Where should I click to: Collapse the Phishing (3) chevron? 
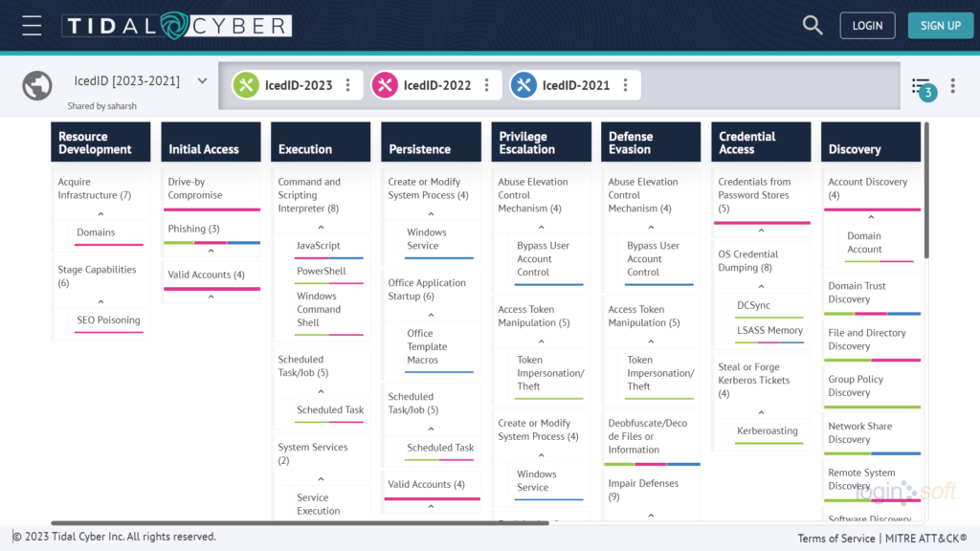tap(212, 252)
